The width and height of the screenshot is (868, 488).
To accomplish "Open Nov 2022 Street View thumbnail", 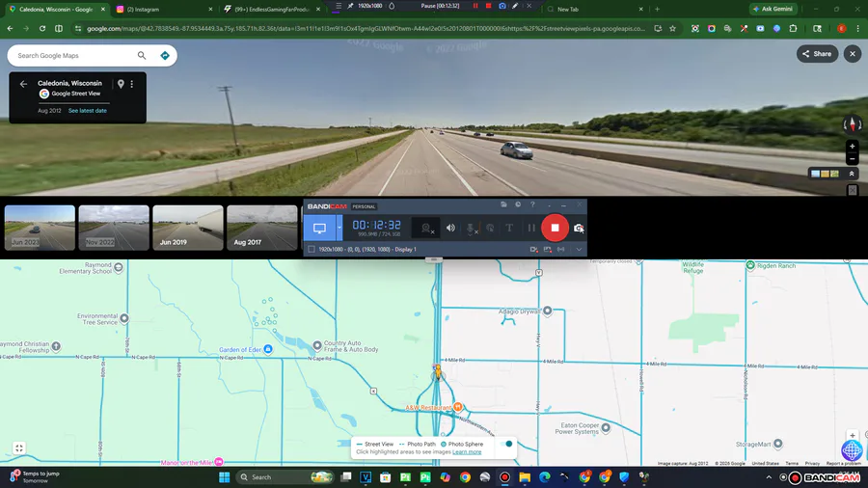I will pyautogui.click(x=114, y=228).
